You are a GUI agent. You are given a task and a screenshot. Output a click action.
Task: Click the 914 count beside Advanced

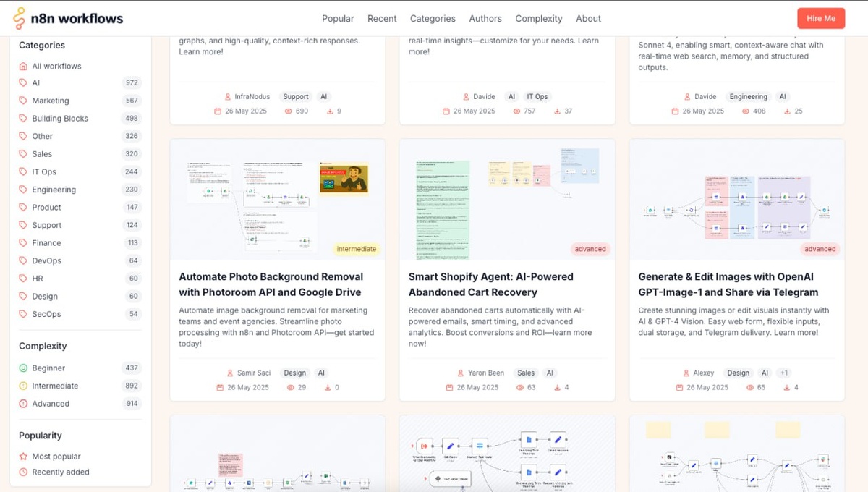tap(132, 404)
